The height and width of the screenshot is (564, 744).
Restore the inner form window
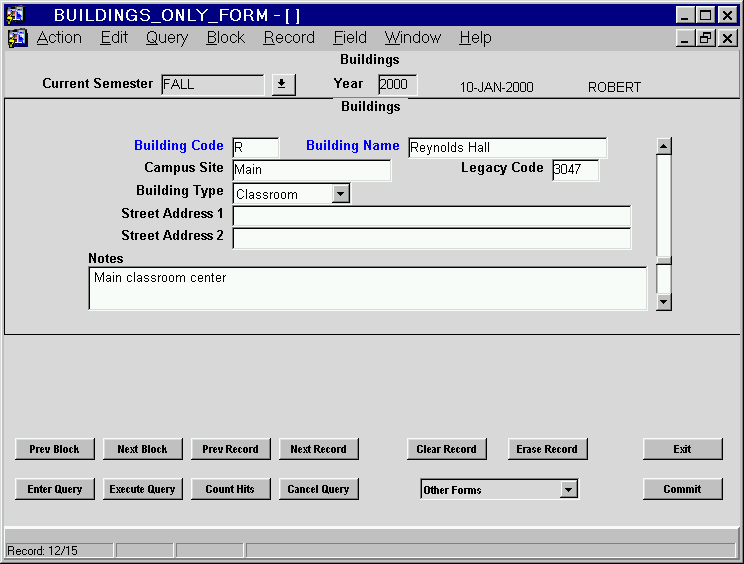coord(705,38)
